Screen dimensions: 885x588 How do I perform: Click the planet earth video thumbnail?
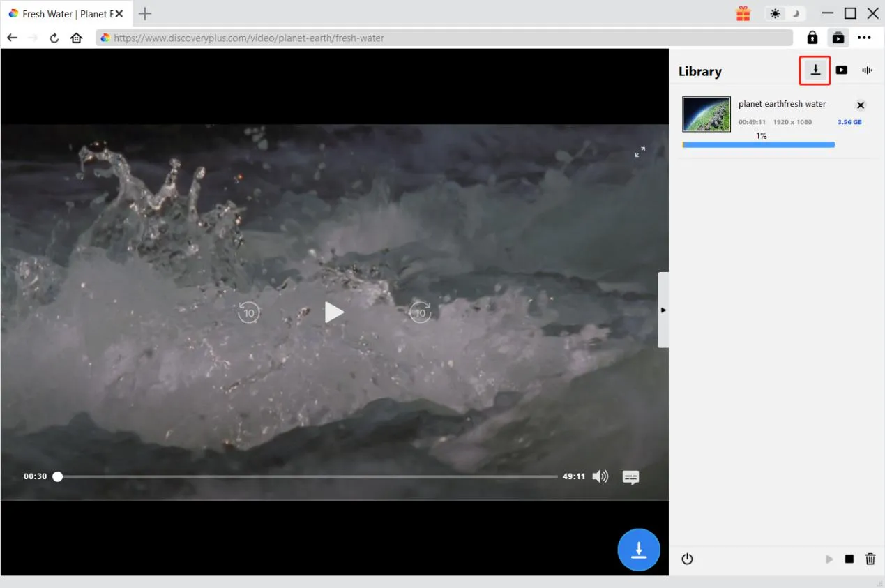(x=706, y=114)
